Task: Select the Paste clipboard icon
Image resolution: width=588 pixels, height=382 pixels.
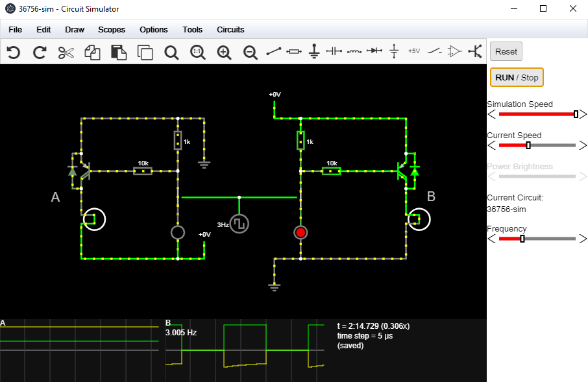Action: (119, 53)
